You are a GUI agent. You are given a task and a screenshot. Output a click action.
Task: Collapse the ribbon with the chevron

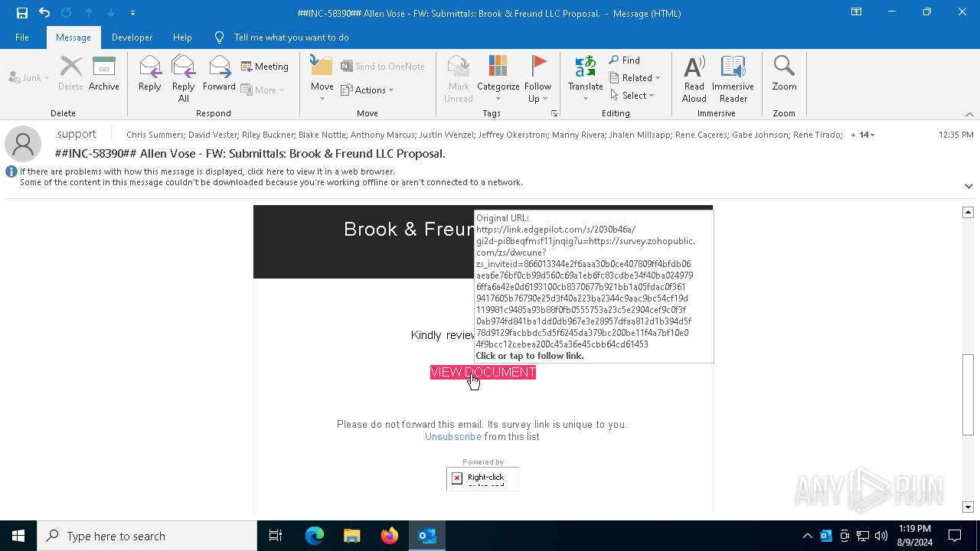tap(969, 114)
